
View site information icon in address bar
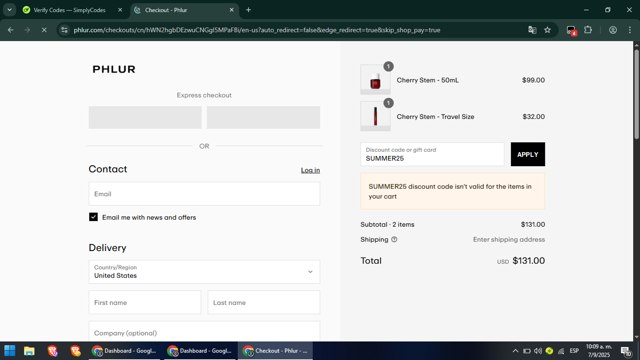click(x=64, y=30)
